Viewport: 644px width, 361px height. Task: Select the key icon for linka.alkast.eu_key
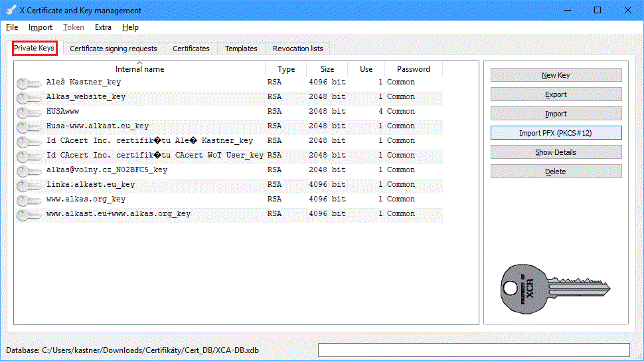pos(29,185)
